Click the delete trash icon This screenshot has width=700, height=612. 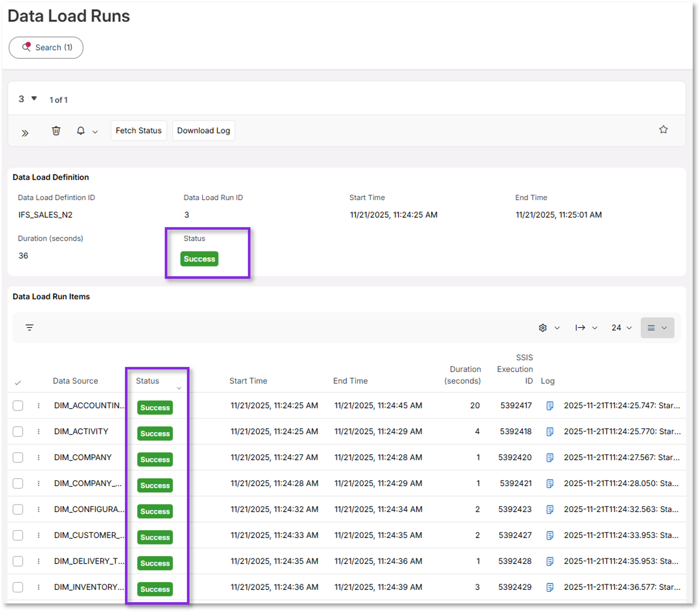click(x=56, y=131)
